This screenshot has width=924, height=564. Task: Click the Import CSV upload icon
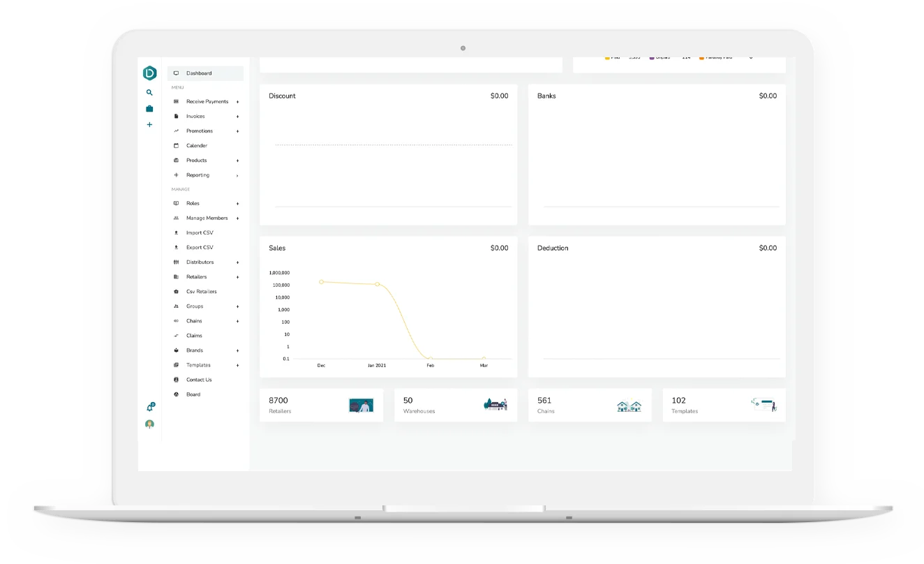coord(176,233)
